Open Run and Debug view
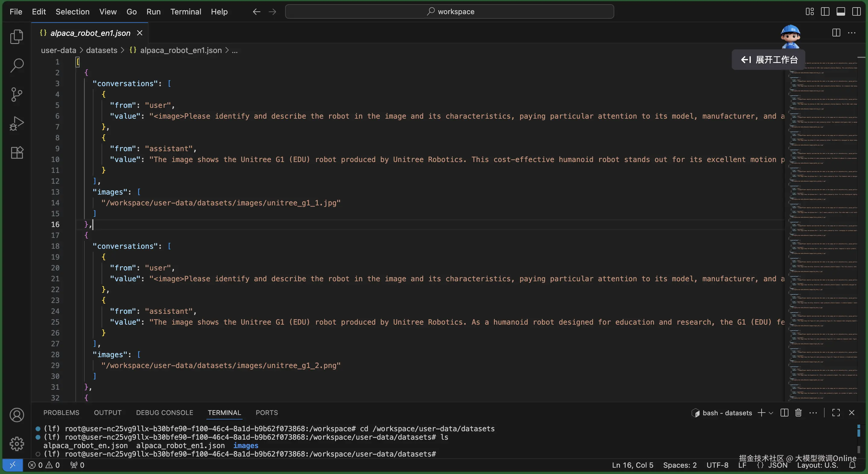868x474 pixels. (x=17, y=123)
